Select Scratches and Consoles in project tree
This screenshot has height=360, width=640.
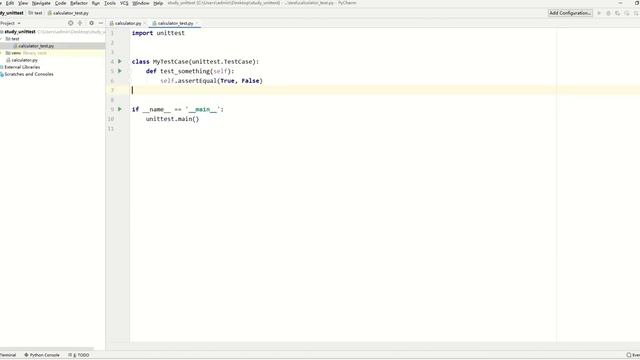point(29,74)
